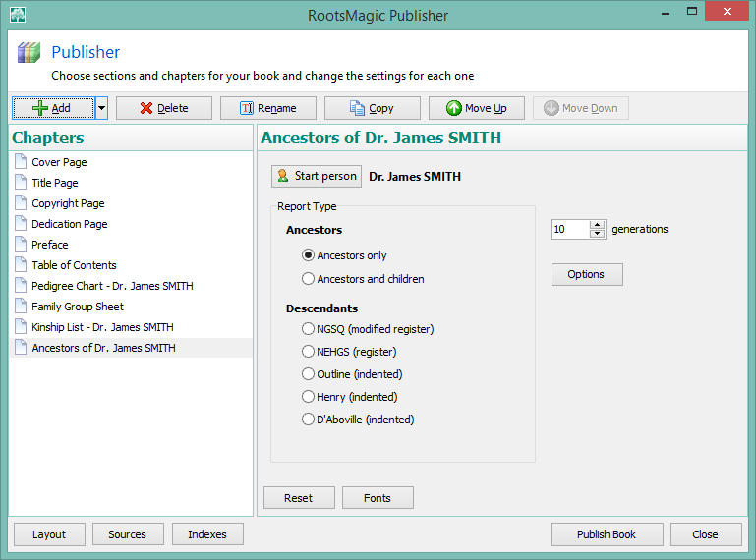Maximize the RootsMagic Publisher window
This screenshot has height=560, width=756.
(x=692, y=12)
